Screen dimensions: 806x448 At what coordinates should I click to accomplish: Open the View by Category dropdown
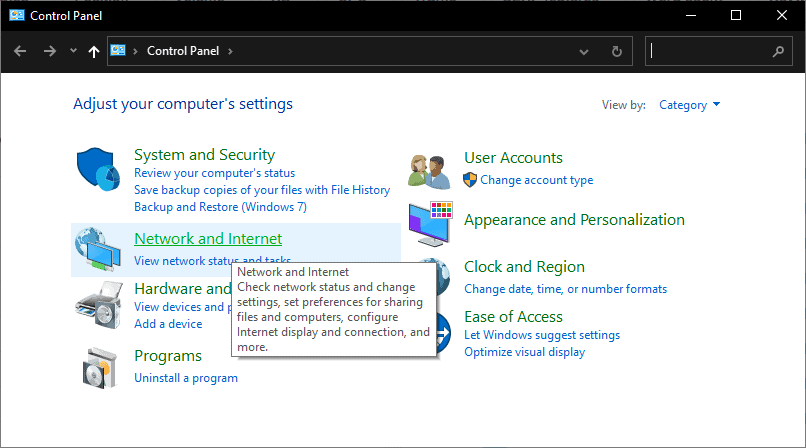tap(689, 105)
